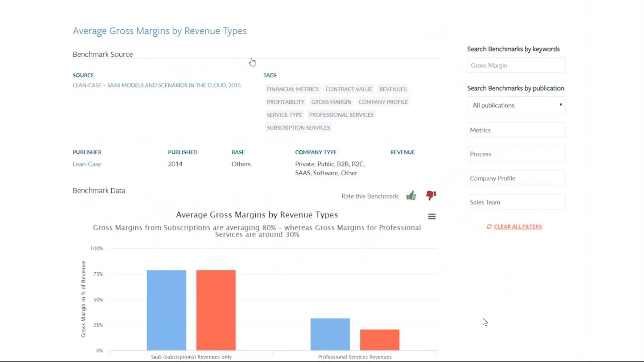Click the blue SaaS subscriptions revenue bar
Viewport: 644px width, 362px height.
click(166, 310)
